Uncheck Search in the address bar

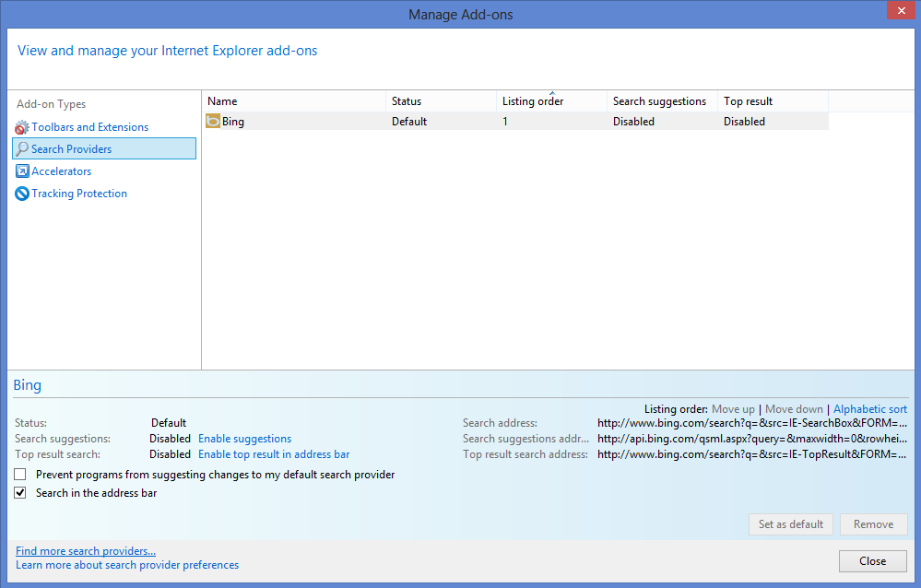[x=20, y=493]
